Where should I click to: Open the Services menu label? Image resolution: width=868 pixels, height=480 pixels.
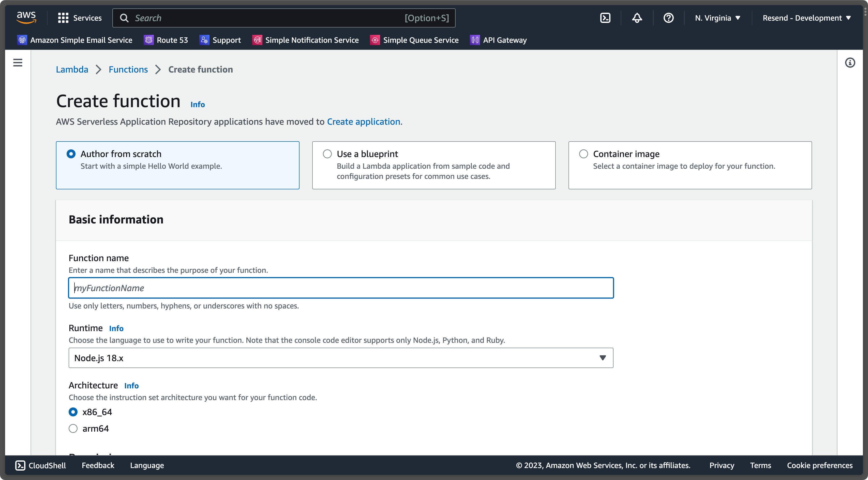click(x=87, y=18)
